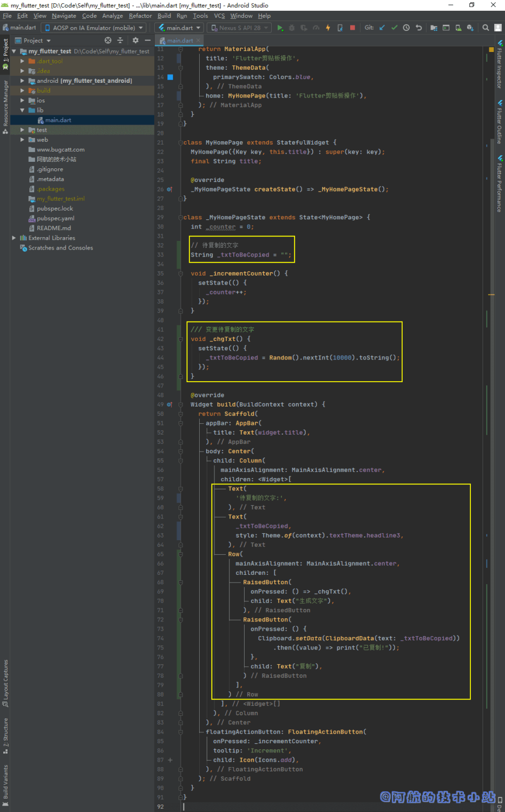Open Project panel gear settings
Viewport: 505px width, 812px height.
click(x=135, y=41)
